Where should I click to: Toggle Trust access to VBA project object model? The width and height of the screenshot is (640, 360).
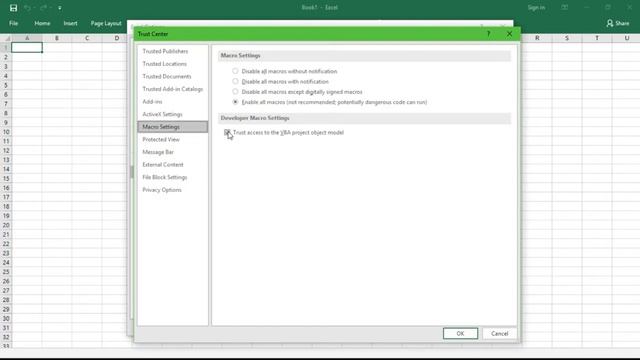[x=227, y=132]
